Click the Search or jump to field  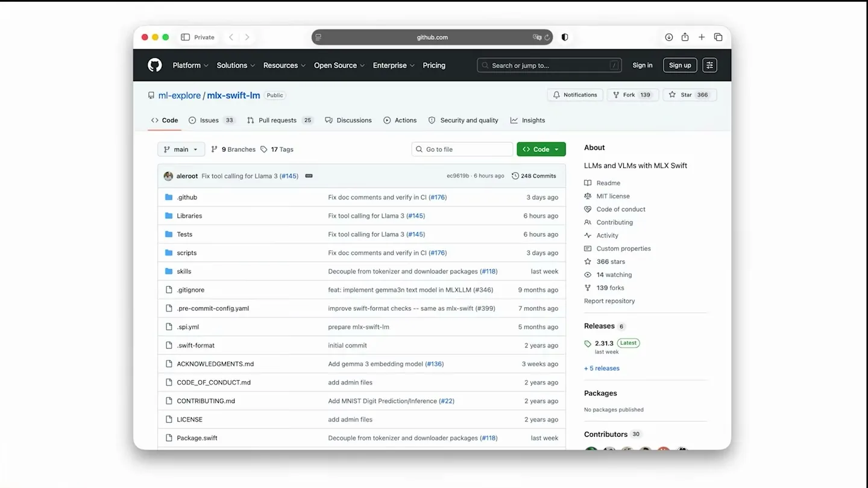(x=549, y=65)
